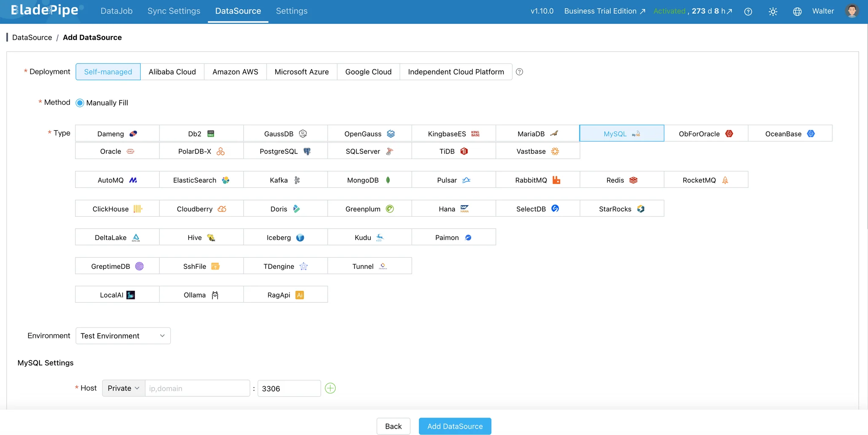Select RabbitMQ datasource type
868x435 pixels.
tap(537, 180)
